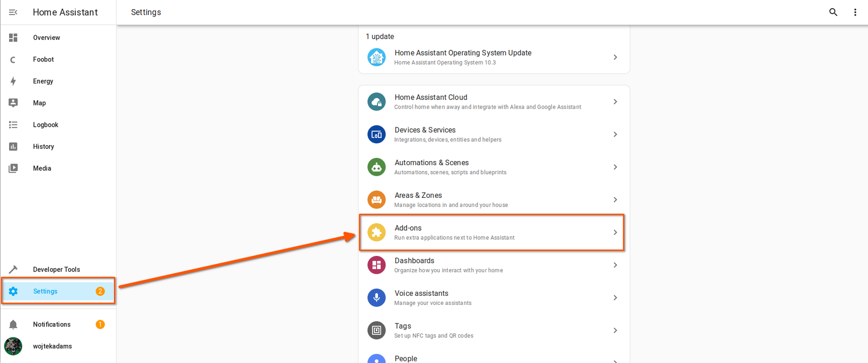The image size is (868, 363).
Task: Open Developer Tools in the sidebar
Action: coord(57,270)
